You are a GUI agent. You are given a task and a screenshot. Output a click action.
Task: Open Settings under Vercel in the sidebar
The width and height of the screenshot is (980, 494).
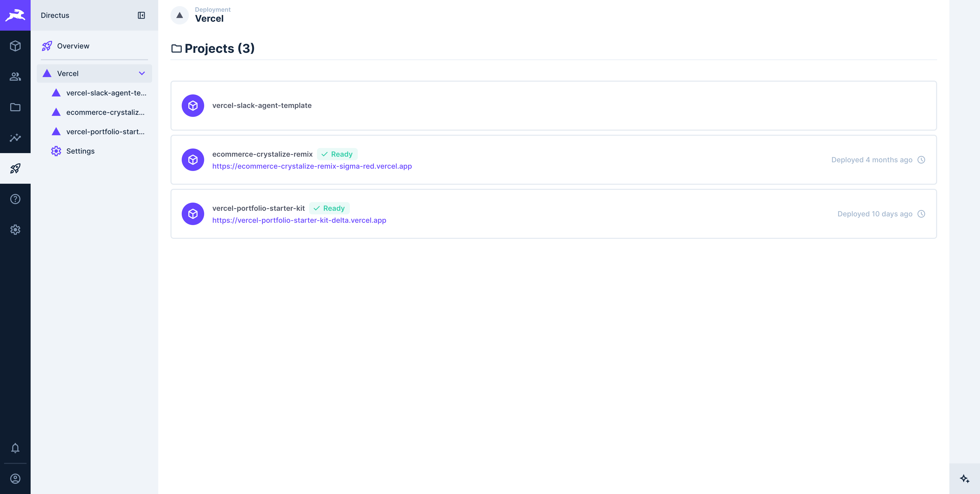[80, 151]
